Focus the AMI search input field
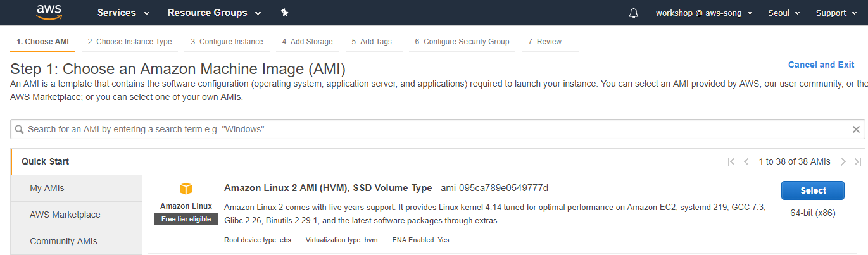The image size is (868, 255). (437, 129)
